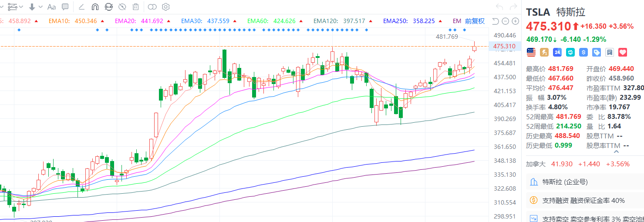Open the 支持融资 margin info row
This screenshot has width=644, height=222.
pyautogui.click(x=585, y=200)
